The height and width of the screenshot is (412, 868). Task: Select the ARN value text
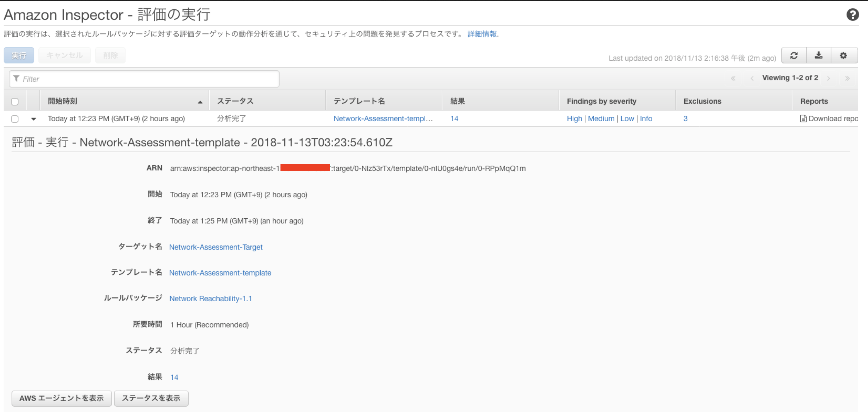(x=348, y=168)
